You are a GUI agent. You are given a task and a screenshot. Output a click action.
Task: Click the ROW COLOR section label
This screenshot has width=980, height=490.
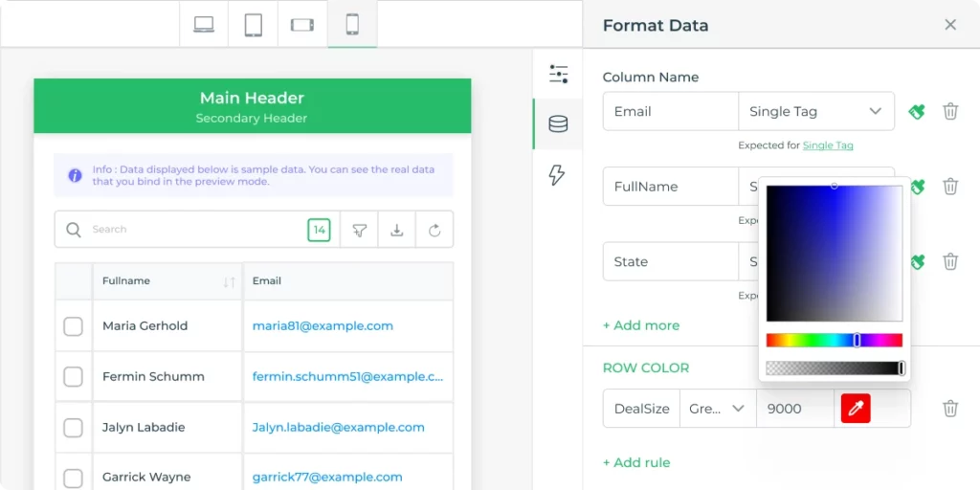coord(646,367)
